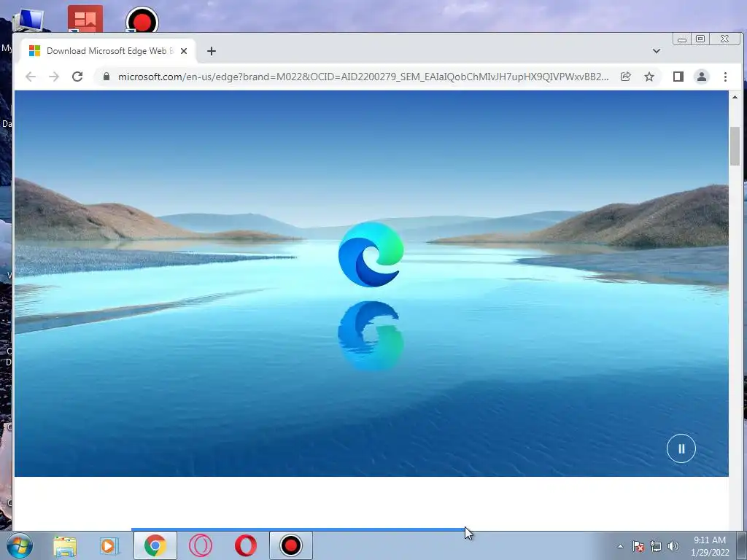Close the Download Microsoft Edge tab
The image size is (747, 560).
click(184, 51)
